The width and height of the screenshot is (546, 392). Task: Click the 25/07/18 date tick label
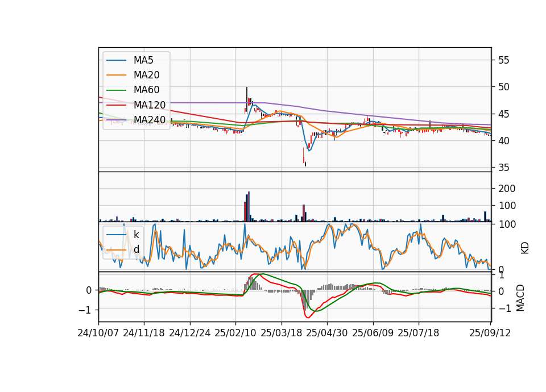[419, 333]
